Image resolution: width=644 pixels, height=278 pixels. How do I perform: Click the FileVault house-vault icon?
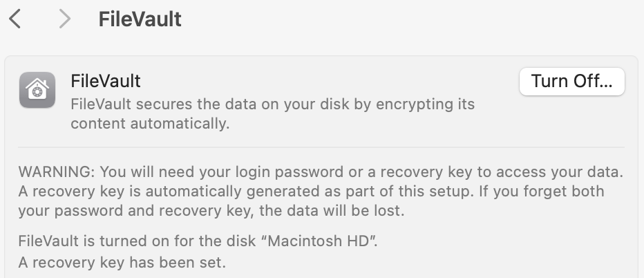pyautogui.click(x=37, y=91)
